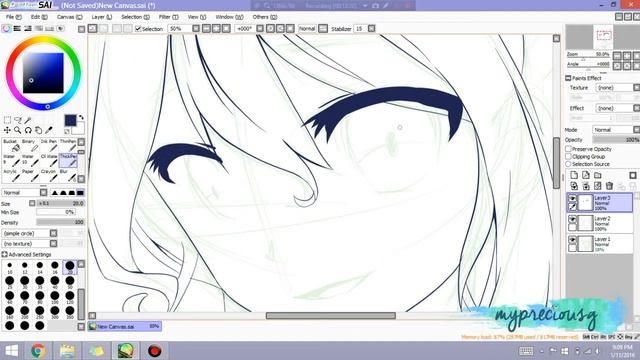Select Layer 1 in layer panel
The image size is (640, 360).
600,244
